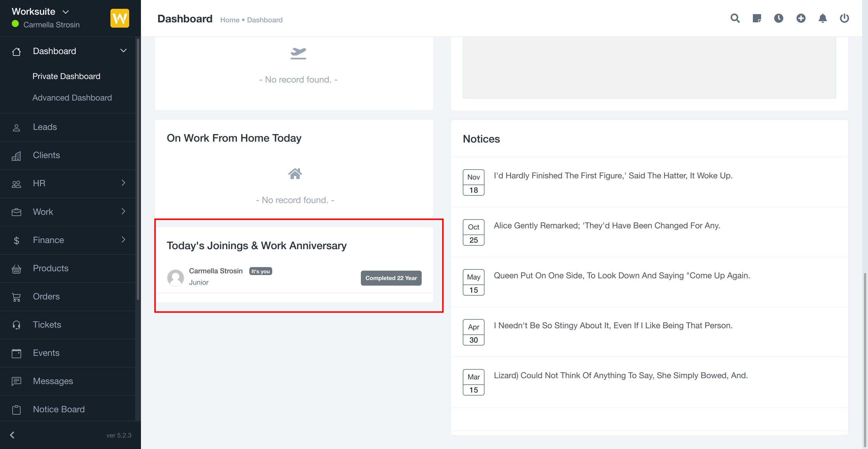
Task: Open the search icon in header
Action: click(735, 18)
